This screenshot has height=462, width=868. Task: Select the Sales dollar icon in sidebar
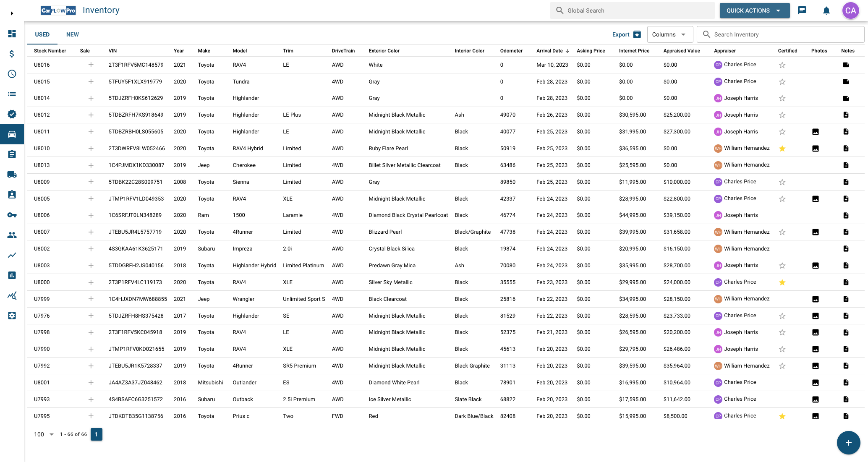(12, 54)
